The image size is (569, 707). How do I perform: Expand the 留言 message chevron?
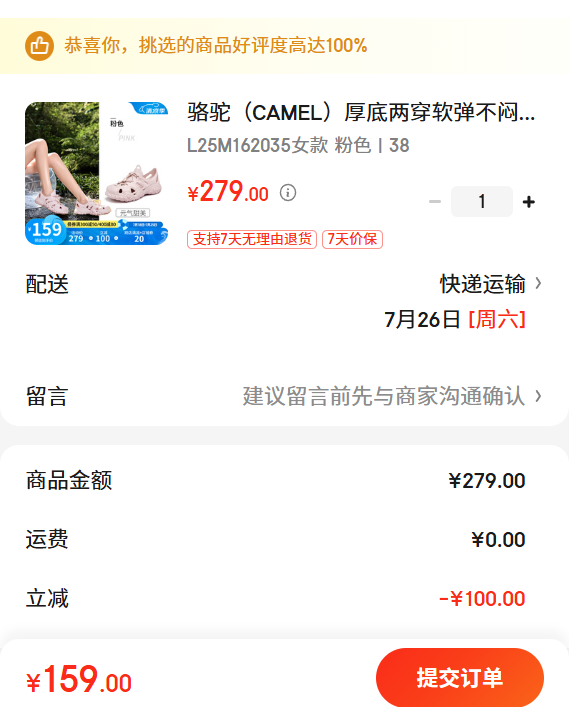(538, 396)
